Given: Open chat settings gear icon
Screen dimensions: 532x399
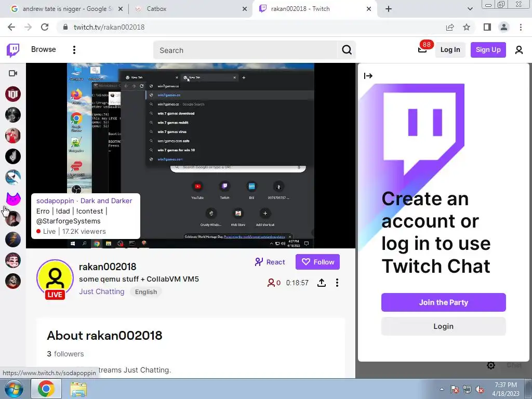Looking at the screenshot, I should click(490, 365).
